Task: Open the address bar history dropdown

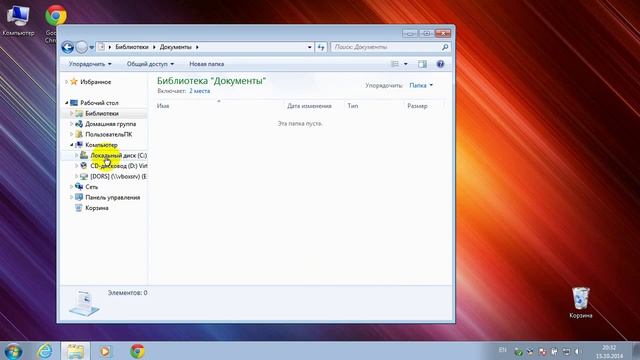Action: click(309, 47)
